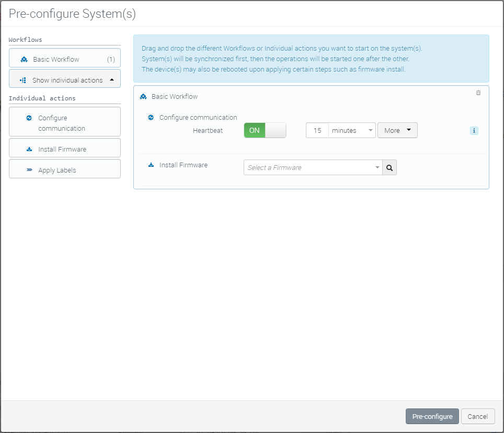Open the Select a Firmware dropdown
The height and width of the screenshot is (433, 504).
pyautogui.click(x=312, y=168)
